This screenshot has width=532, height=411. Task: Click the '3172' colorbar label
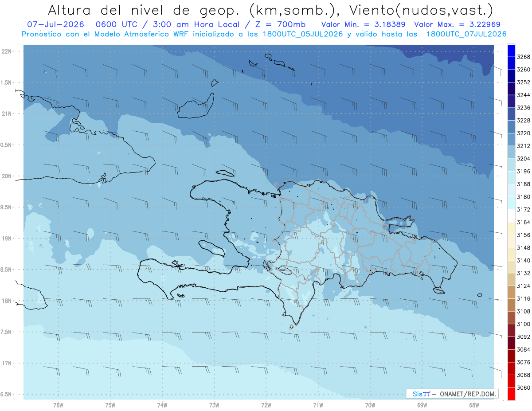[524, 210]
